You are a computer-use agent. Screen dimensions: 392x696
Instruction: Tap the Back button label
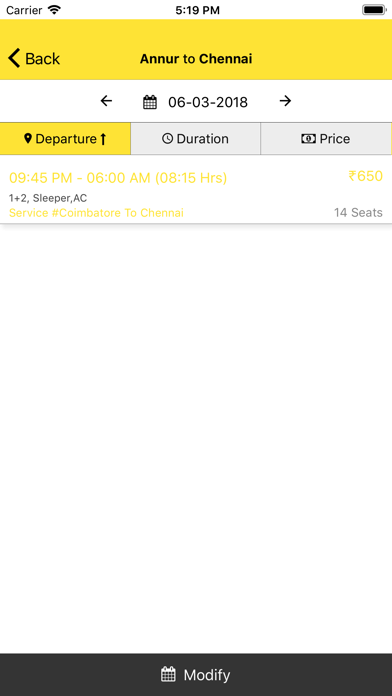(x=42, y=59)
